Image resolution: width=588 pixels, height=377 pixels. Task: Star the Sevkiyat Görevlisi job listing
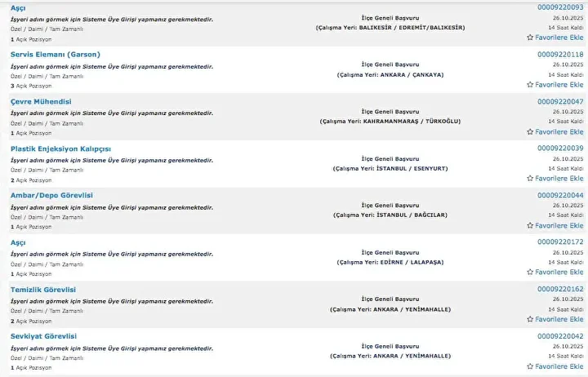[530, 366]
